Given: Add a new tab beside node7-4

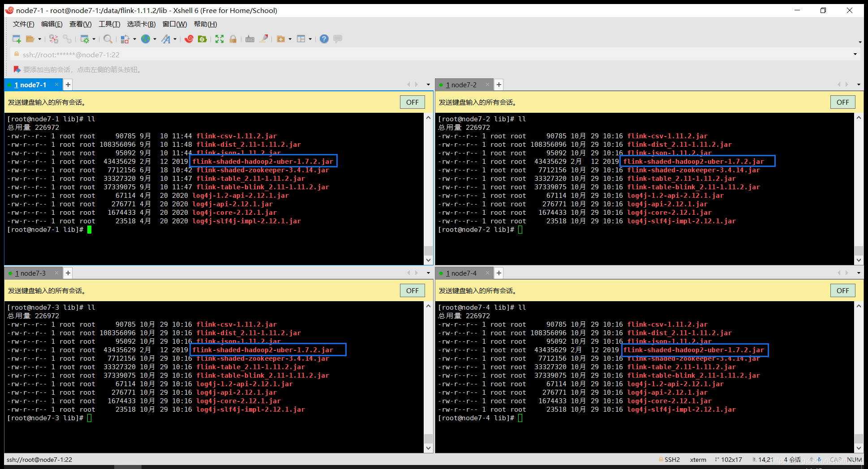Looking at the screenshot, I should (x=499, y=273).
